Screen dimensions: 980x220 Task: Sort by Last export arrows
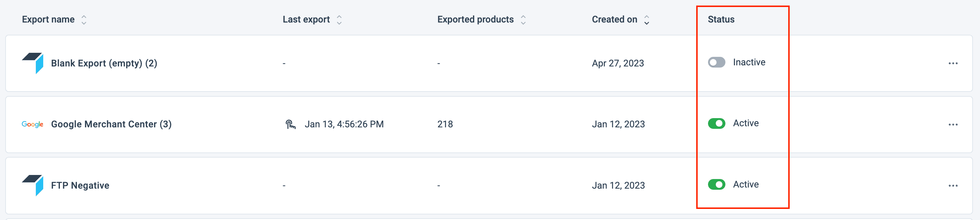(339, 20)
